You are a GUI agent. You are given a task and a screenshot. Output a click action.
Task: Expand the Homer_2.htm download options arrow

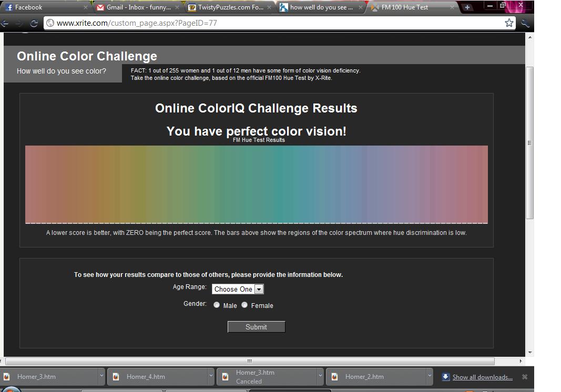(x=430, y=376)
